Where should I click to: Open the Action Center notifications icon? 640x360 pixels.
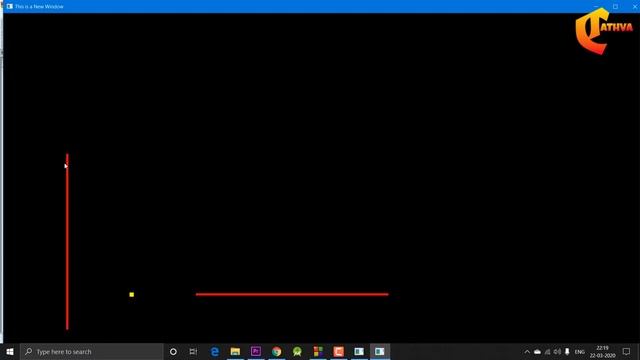(x=627, y=351)
